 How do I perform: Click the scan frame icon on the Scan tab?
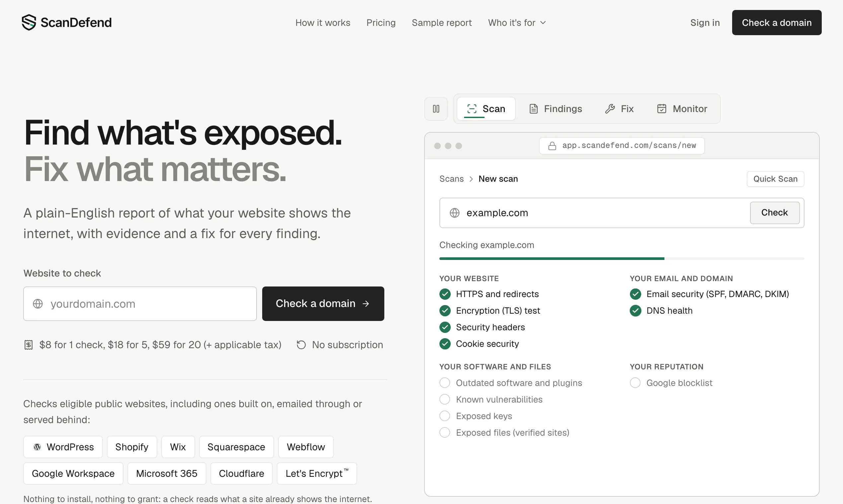pyautogui.click(x=472, y=109)
